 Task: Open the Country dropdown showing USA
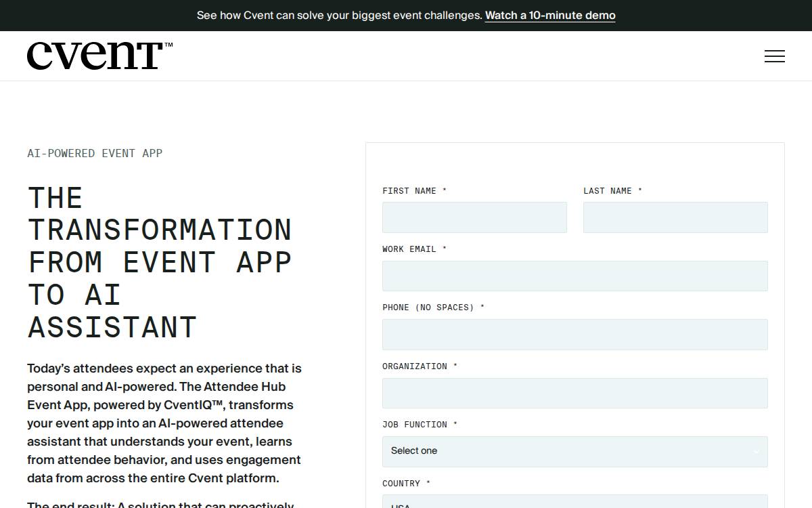pos(575,502)
